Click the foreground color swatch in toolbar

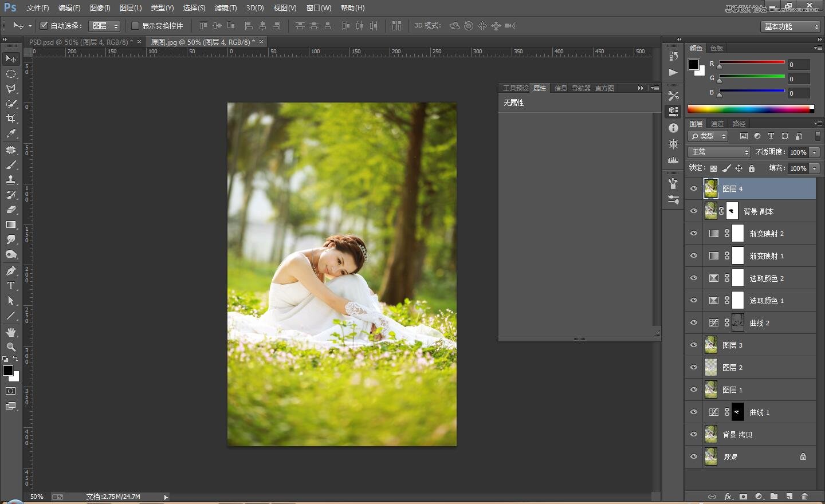8,371
